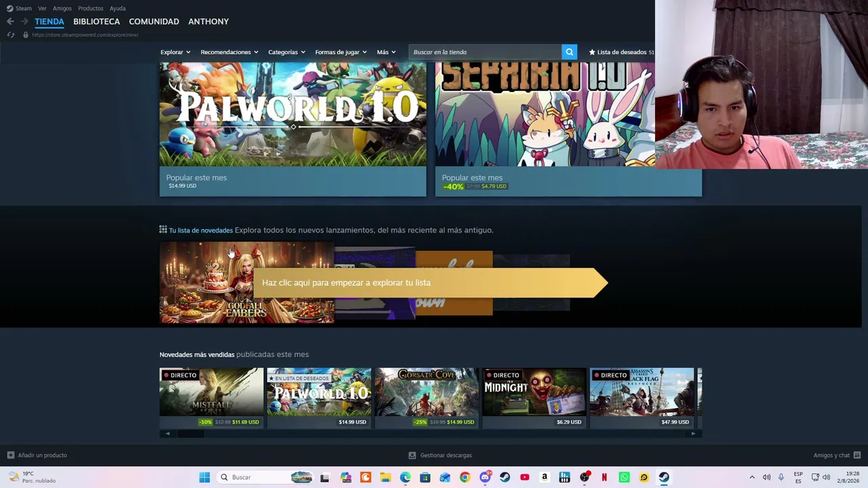
Task: Click the Windows taskbar Buscar search box
Action: [x=267, y=477]
